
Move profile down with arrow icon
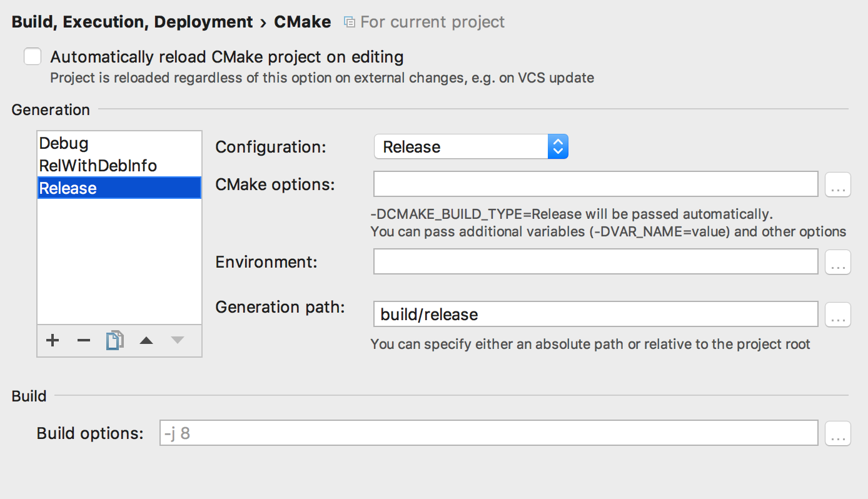coord(178,340)
